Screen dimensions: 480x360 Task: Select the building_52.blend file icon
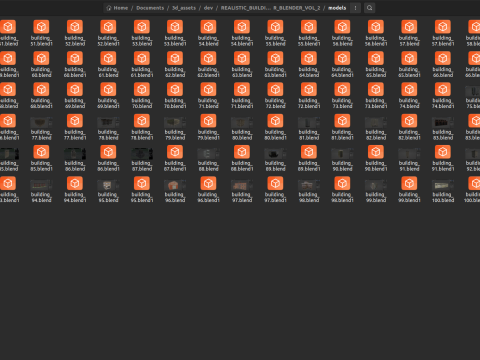[75, 27]
